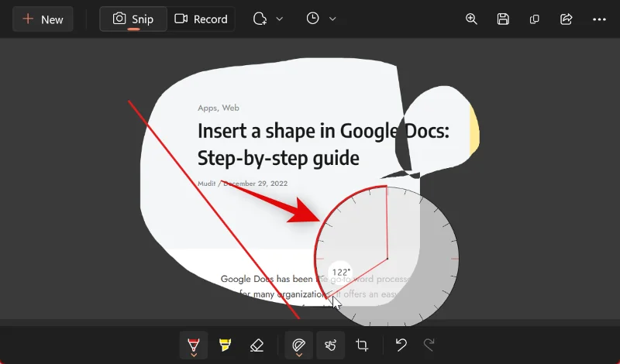
Task: Click the protractor's 122° angle label
Action: point(341,273)
